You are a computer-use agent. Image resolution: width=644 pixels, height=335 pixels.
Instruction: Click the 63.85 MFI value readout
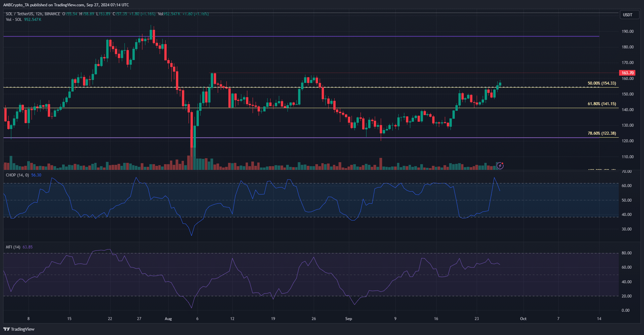coord(28,247)
